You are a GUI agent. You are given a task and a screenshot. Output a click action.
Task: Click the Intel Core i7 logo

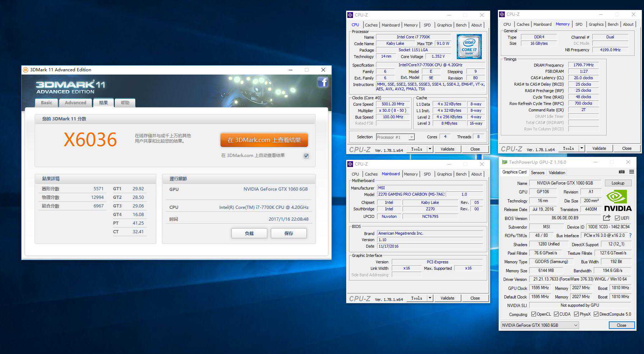click(x=469, y=47)
